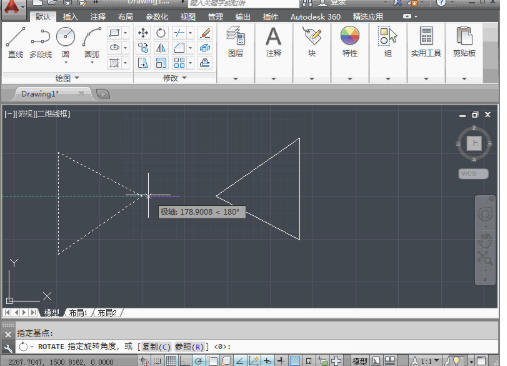Image resolution: width=507 pixels, height=366 pixels.
Task: Switch to the Parametric (参数化) ribbon tab
Action: coord(157,16)
